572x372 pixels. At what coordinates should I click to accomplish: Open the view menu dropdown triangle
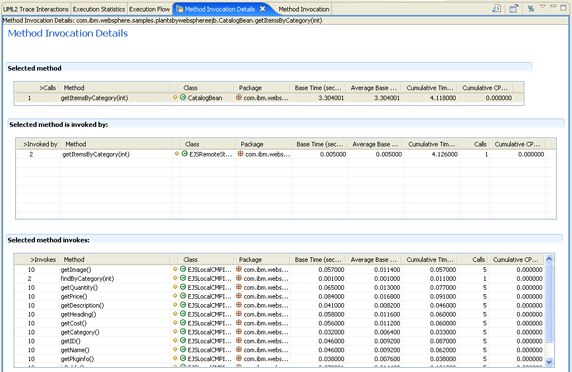[542, 7]
